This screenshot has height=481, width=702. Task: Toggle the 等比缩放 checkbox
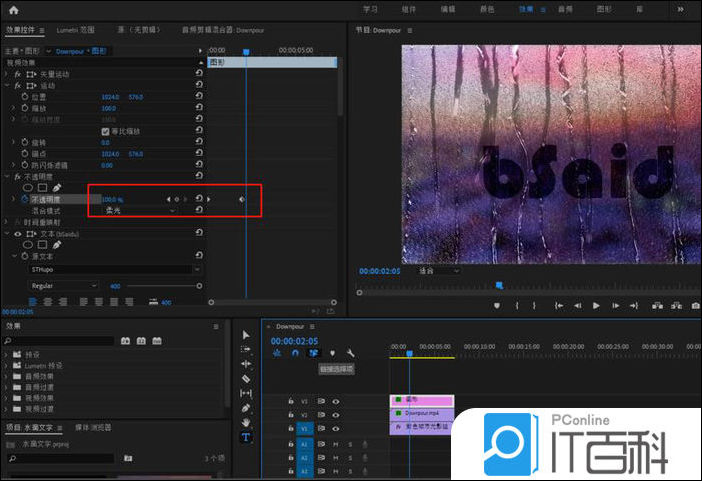coord(106,131)
